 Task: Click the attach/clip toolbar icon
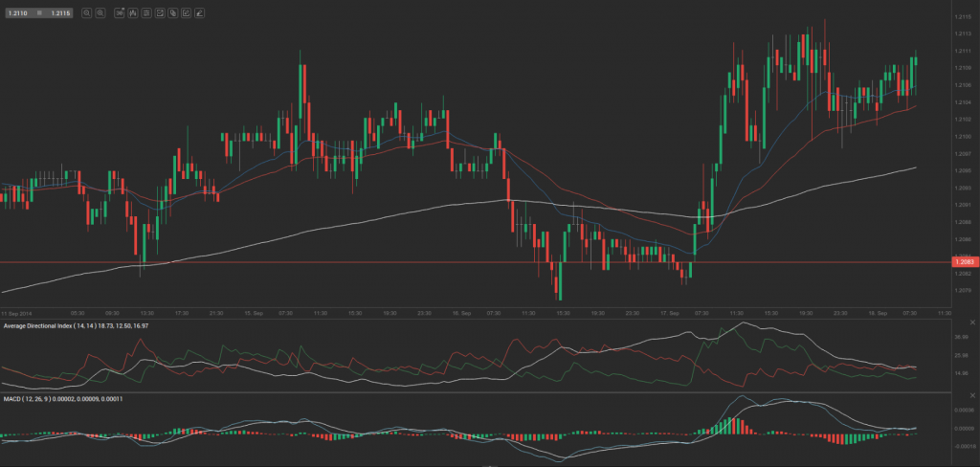tap(172, 12)
